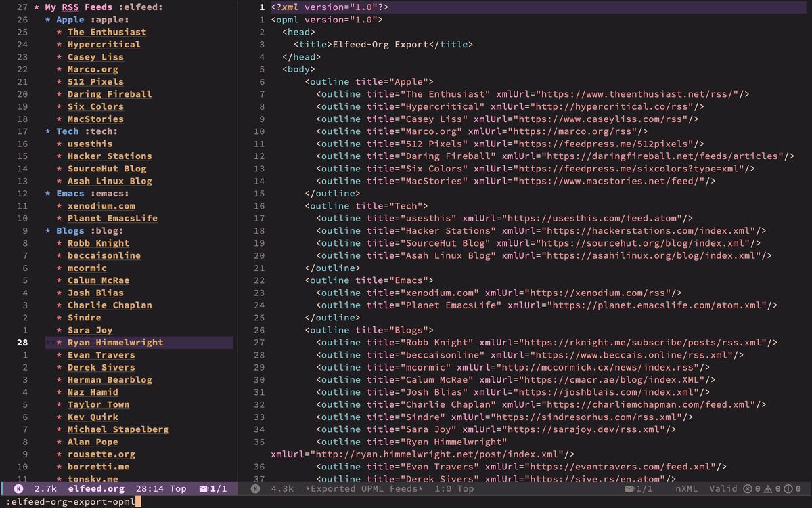Open the Daring Fireball feed link

(x=110, y=94)
